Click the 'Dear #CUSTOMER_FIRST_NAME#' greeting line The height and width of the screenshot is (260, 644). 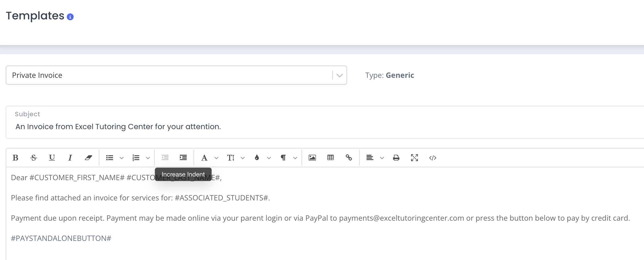116,178
